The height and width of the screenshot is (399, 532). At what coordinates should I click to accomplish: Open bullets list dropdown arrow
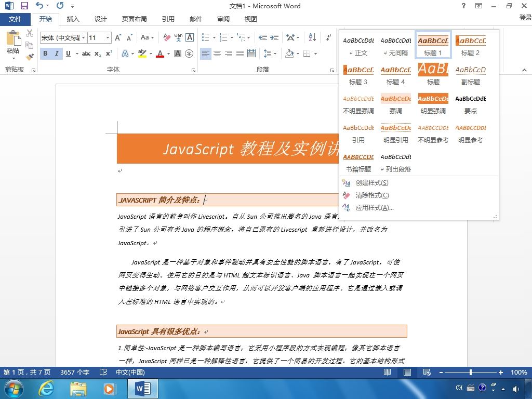[x=214, y=37]
